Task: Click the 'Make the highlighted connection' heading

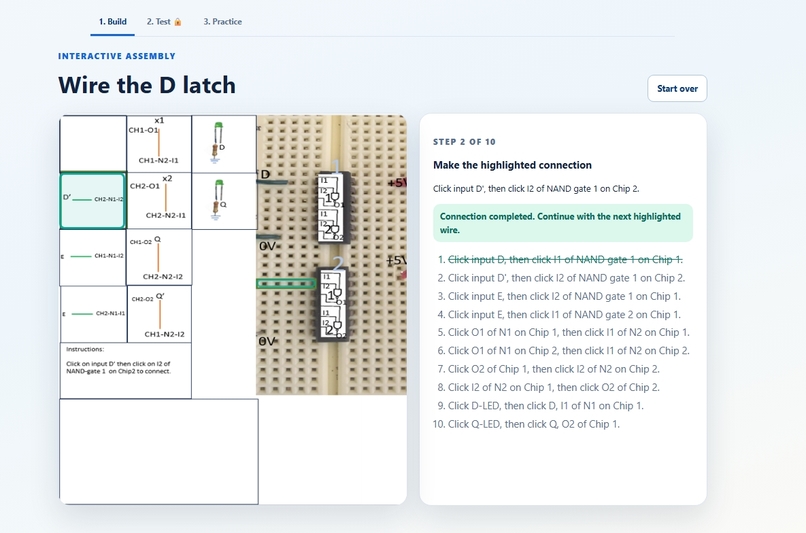Action: pos(512,165)
